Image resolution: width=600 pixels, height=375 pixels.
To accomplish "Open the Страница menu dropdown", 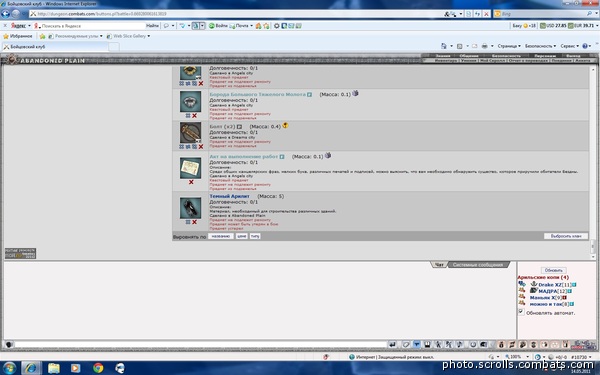I will pyautogui.click(x=509, y=46).
